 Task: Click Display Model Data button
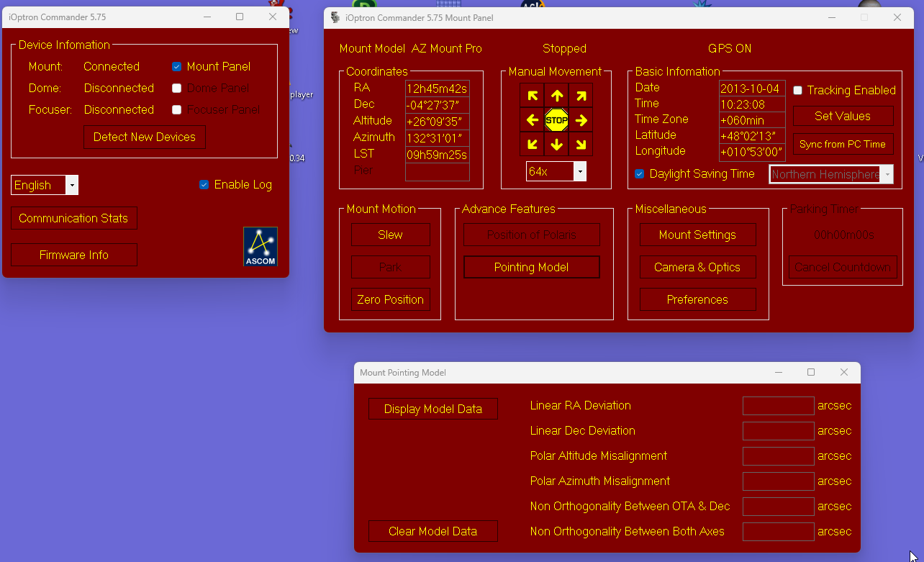[x=433, y=409]
